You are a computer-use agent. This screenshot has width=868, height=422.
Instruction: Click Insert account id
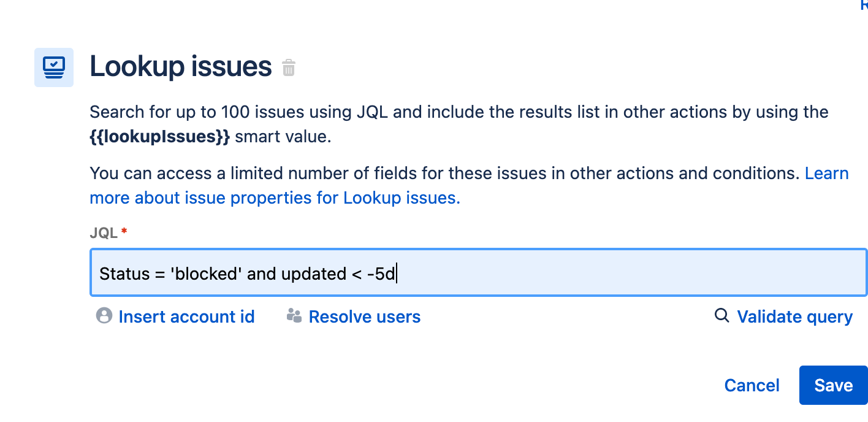[x=186, y=316]
